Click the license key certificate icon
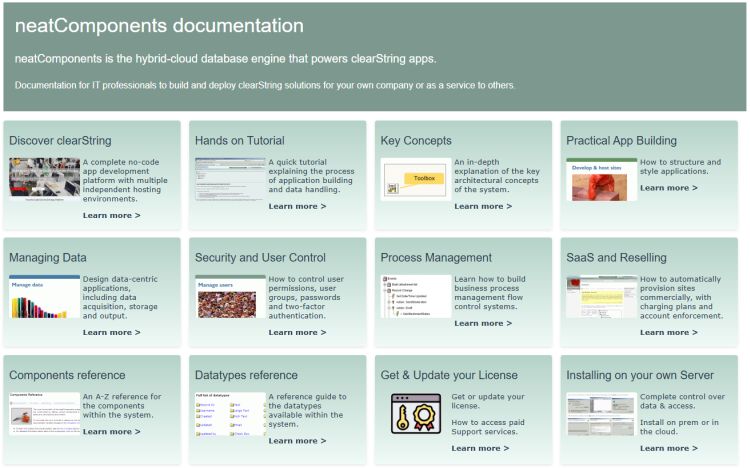This screenshot has height=468, width=750. click(x=415, y=413)
